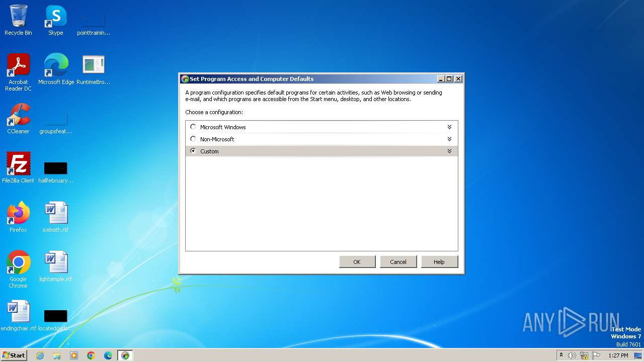This screenshot has width=644, height=362.
Task: Expand the Non-Microsoft configuration details
Action: 449,139
